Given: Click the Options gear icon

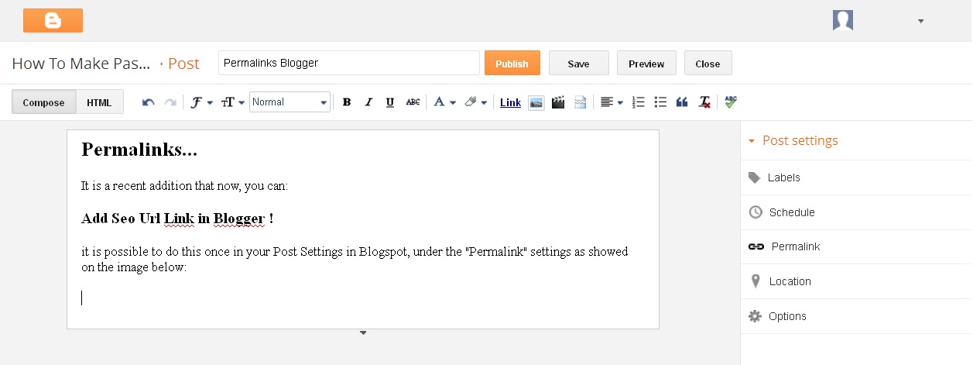Looking at the screenshot, I should 756,316.
